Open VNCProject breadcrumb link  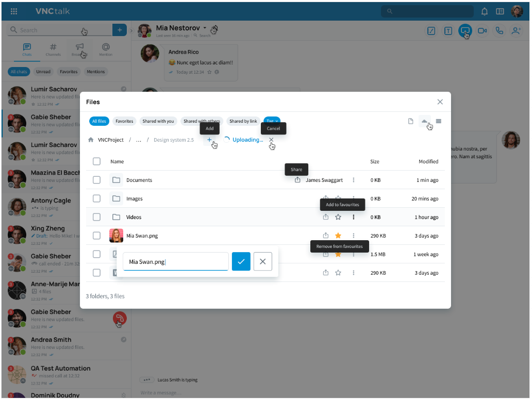(x=111, y=140)
